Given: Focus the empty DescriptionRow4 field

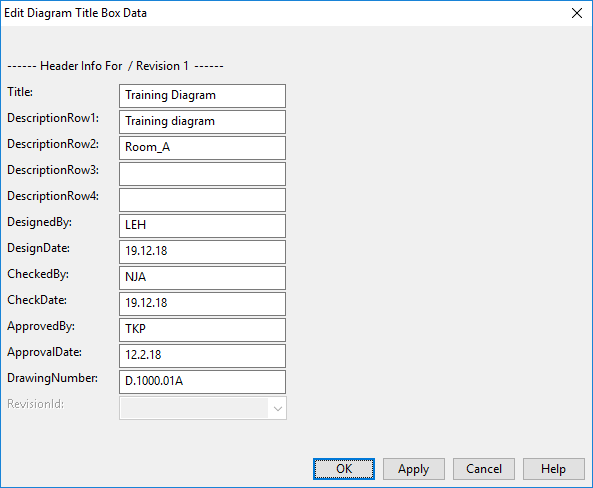Looking at the screenshot, I should (x=202, y=200).
